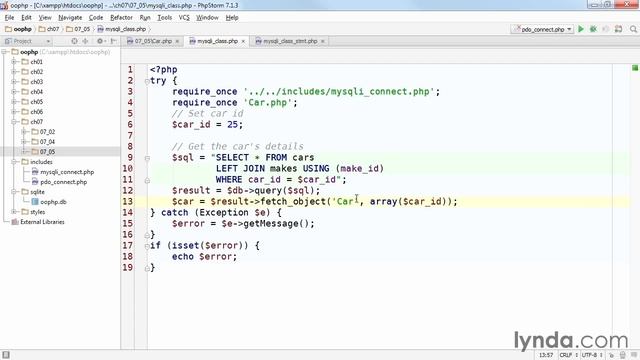Expand the ch03 folder
Screen dimensions: 640x360
pyautogui.click(x=14, y=82)
